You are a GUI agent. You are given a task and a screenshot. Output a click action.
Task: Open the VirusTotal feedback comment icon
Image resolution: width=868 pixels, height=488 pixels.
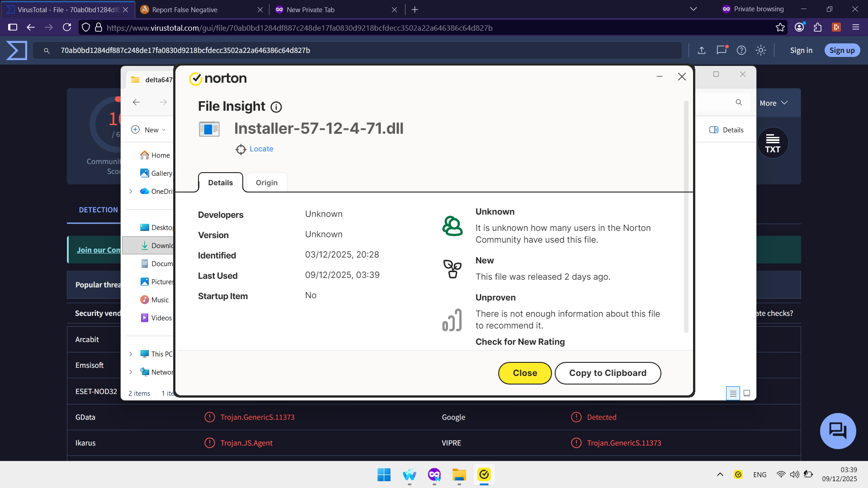pos(721,51)
